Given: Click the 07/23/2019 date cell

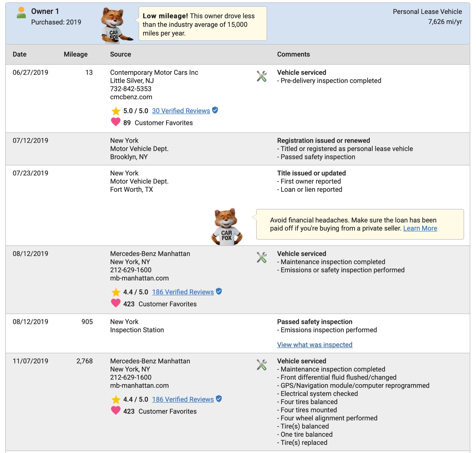Looking at the screenshot, I should [x=30, y=173].
